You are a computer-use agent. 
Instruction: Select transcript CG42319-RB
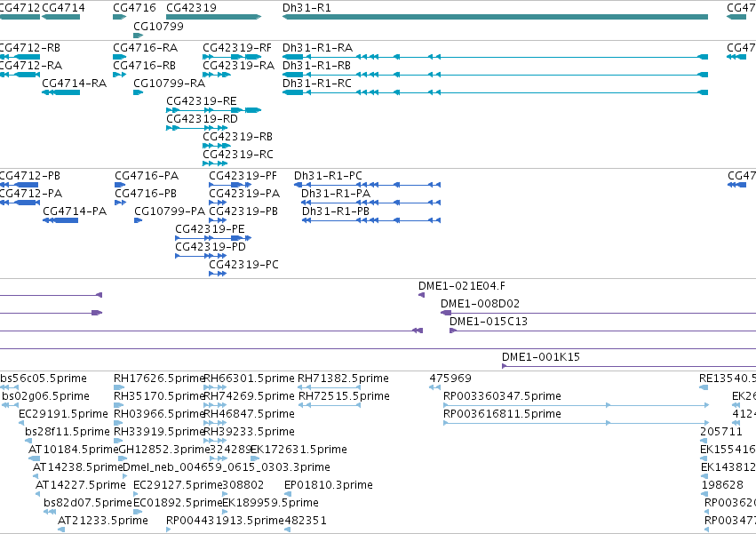pyautogui.click(x=217, y=146)
